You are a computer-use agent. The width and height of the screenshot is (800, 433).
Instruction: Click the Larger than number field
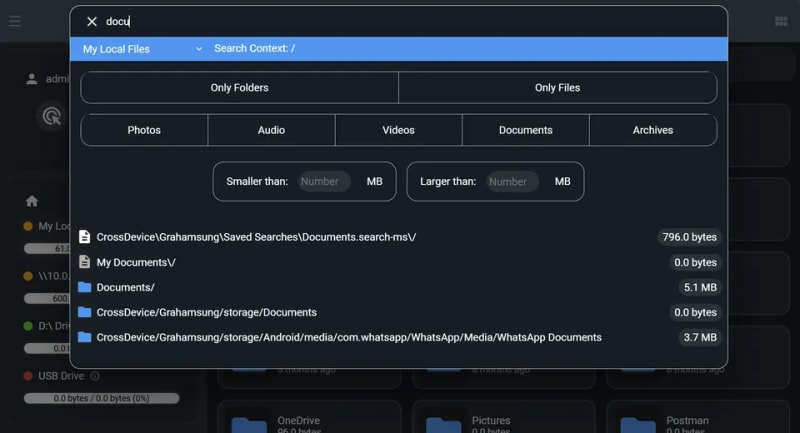[512, 182]
